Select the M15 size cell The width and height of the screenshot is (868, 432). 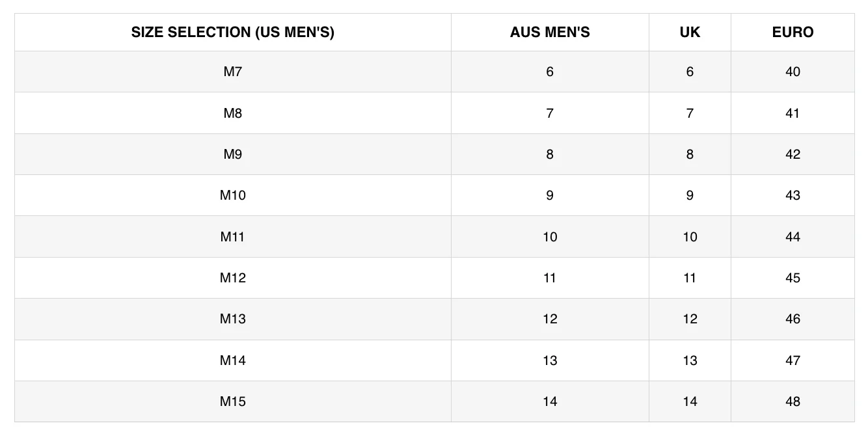point(232,401)
